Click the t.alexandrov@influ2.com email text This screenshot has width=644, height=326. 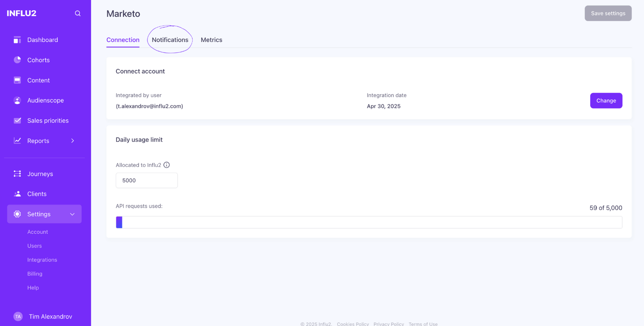(x=149, y=106)
